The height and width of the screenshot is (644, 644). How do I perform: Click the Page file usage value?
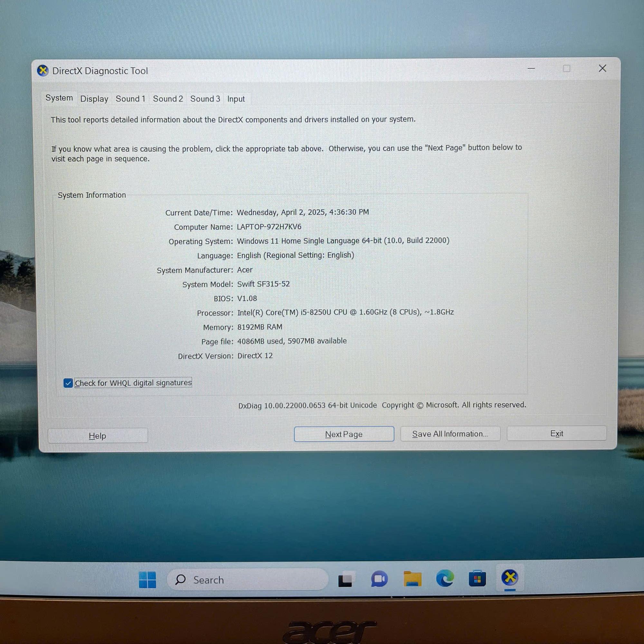pos(292,341)
